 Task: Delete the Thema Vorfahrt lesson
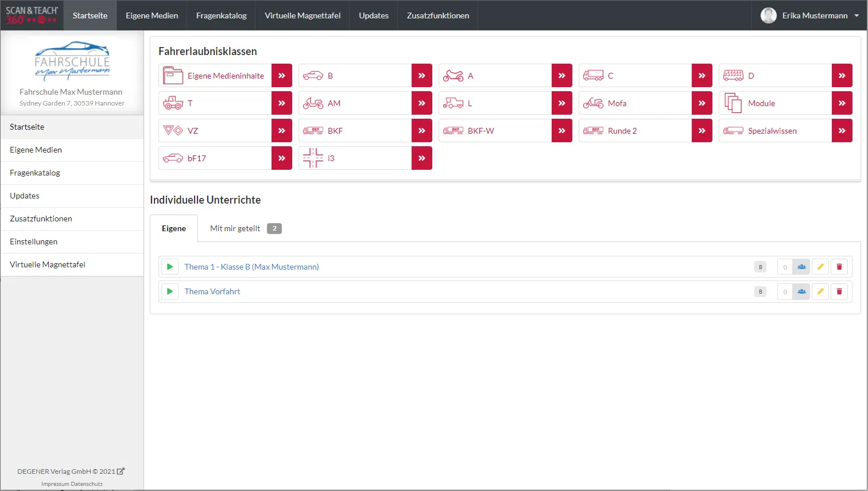(x=839, y=291)
